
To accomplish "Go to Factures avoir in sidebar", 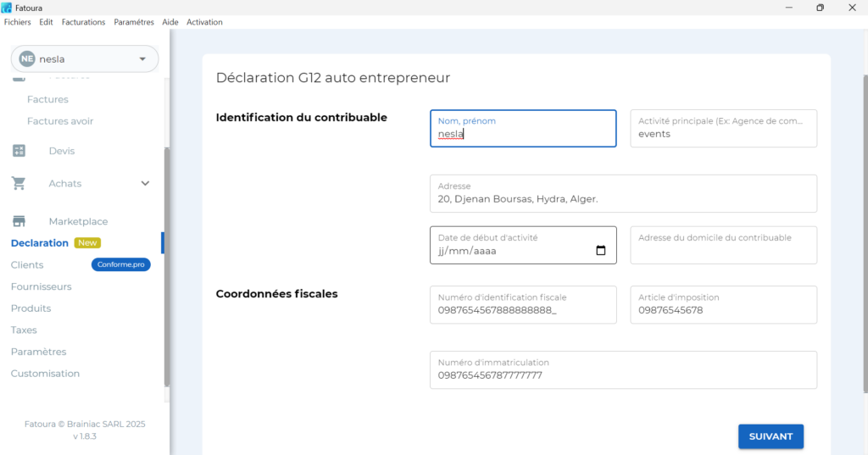I will 60,121.
